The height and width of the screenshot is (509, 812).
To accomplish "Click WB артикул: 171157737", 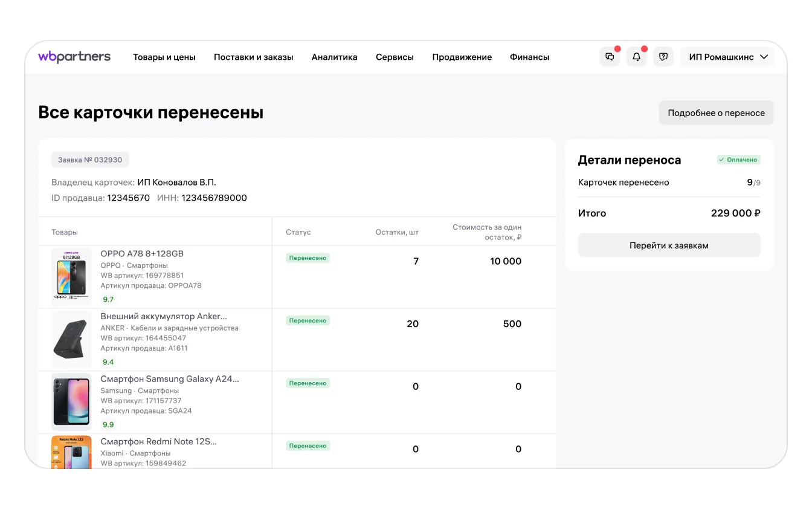I will click(x=141, y=401).
